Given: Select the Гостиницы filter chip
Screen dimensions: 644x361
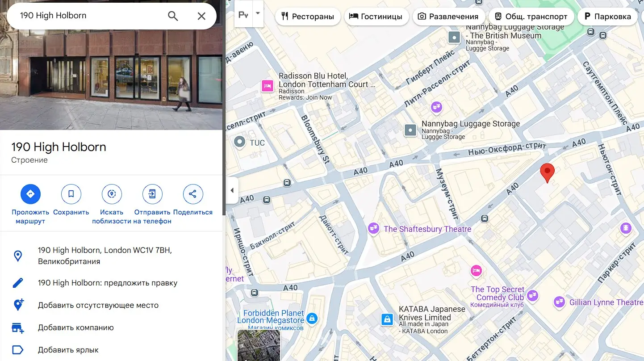Looking at the screenshot, I should (376, 17).
